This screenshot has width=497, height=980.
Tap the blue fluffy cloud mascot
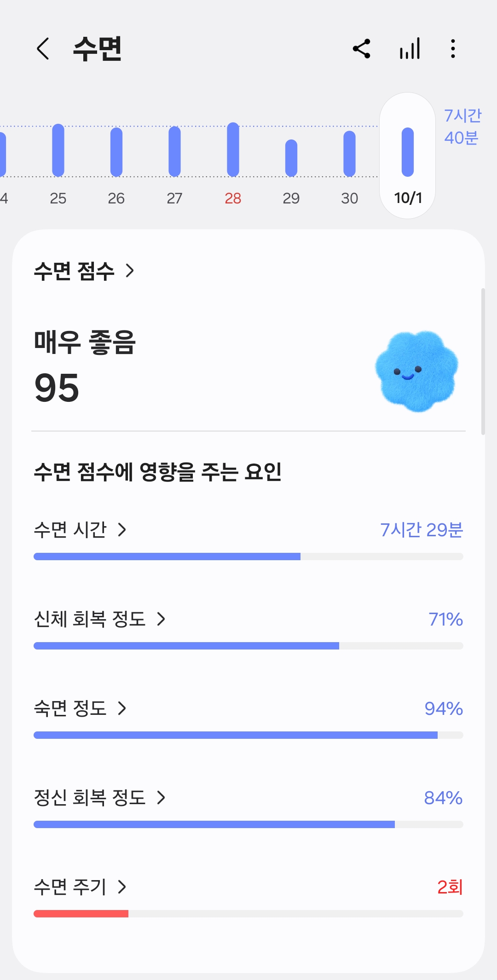tap(417, 371)
